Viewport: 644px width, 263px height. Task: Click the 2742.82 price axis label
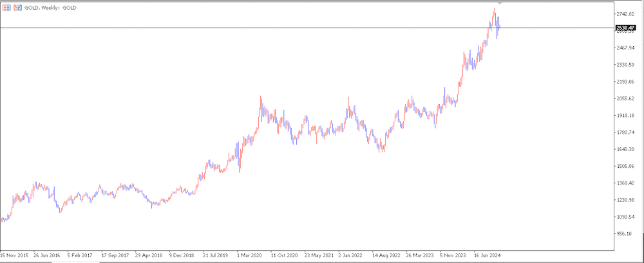(626, 14)
